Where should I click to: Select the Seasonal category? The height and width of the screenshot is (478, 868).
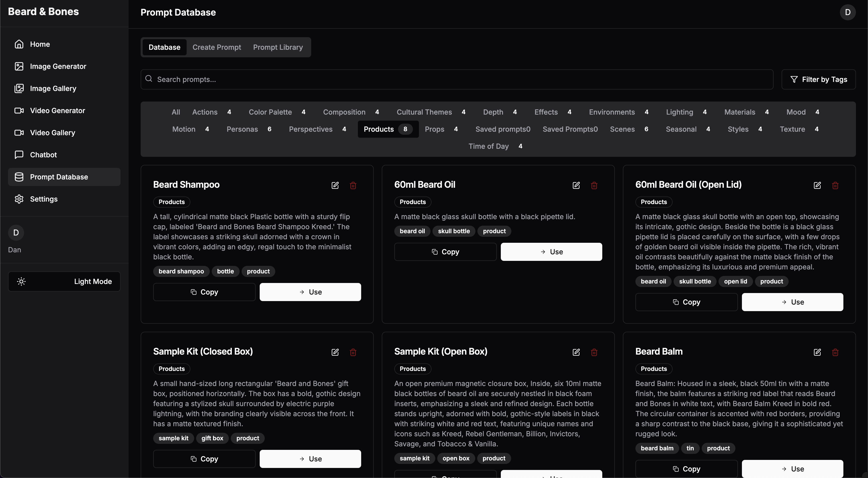tap(690, 129)
